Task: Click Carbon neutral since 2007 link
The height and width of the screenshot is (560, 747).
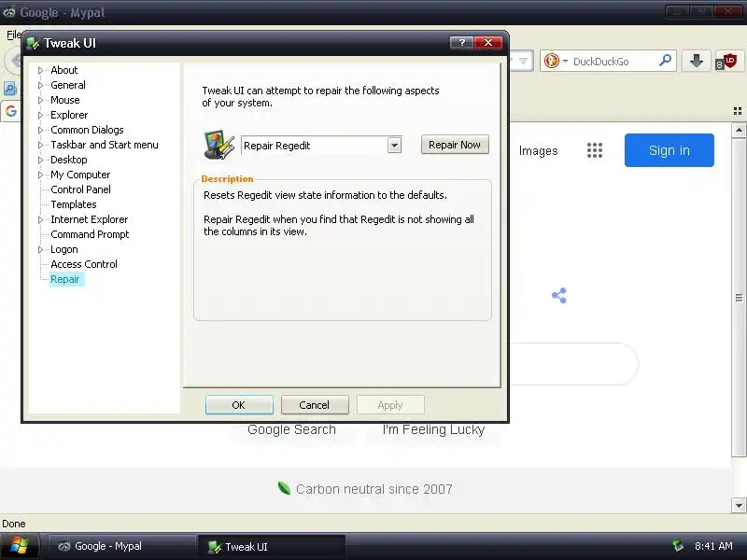Action: [x=374, y=489]
